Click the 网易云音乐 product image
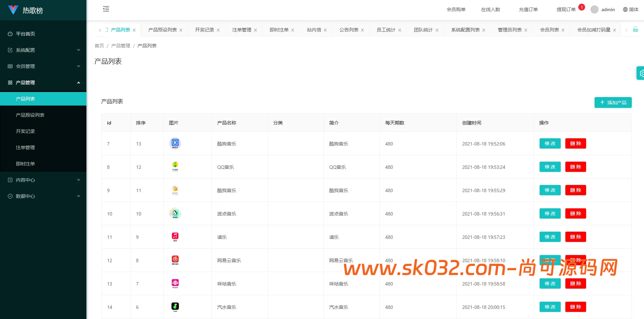The height and width of the screenshot is (319, 644). coord(175,260)
